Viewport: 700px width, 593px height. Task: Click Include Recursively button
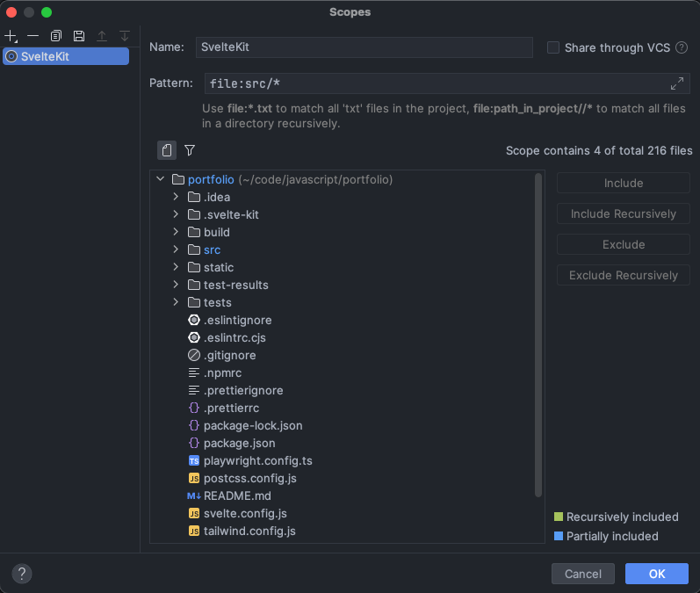(624, 213)
